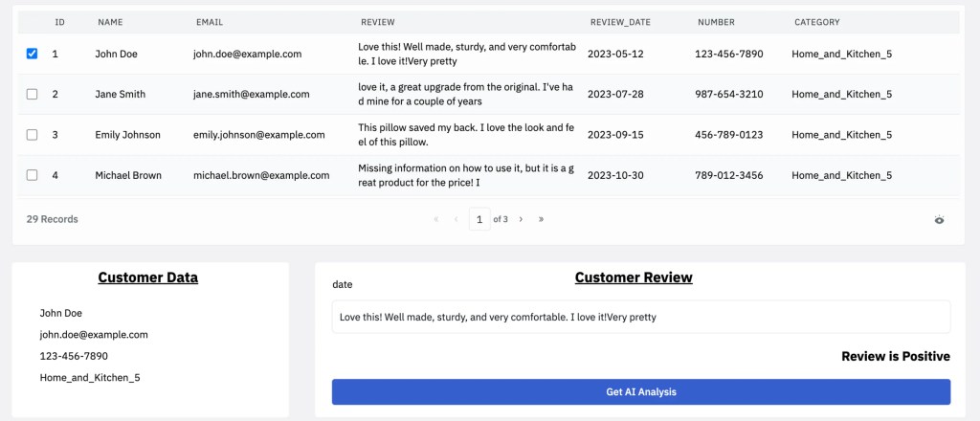The width and height of the screenshot is (980, 421).
Task: Select the Michael Brown row checkbox
Action: pyautogui.click(x=32, y=175)
